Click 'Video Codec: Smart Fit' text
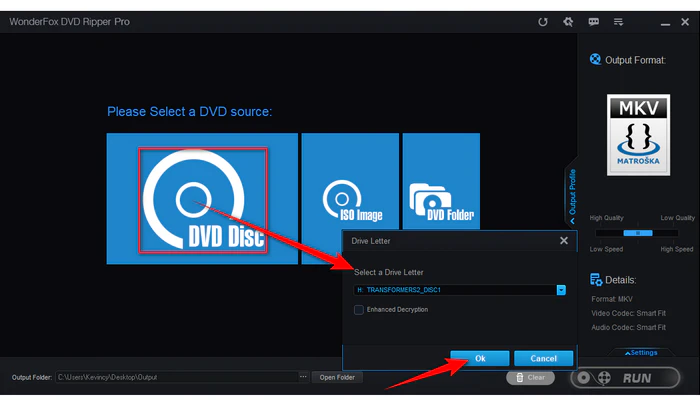The height and width of the screenshot is (407, 700). coord(629,313)
